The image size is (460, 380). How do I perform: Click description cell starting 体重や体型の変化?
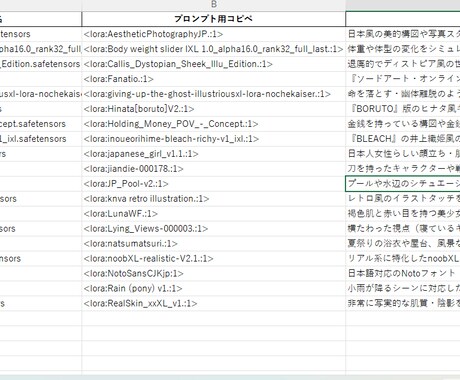(x=403, y=49)
